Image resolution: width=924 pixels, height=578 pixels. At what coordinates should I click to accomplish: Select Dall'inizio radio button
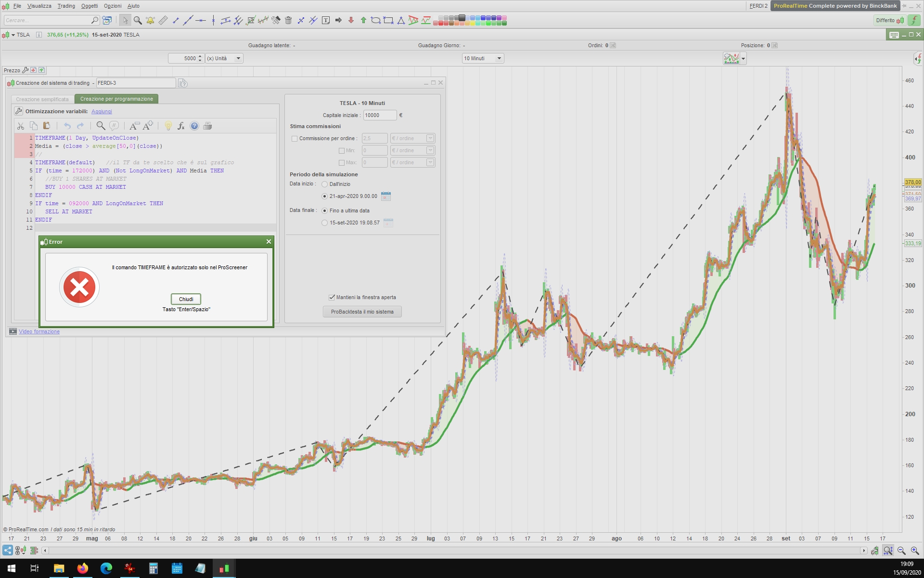point(324,184)
